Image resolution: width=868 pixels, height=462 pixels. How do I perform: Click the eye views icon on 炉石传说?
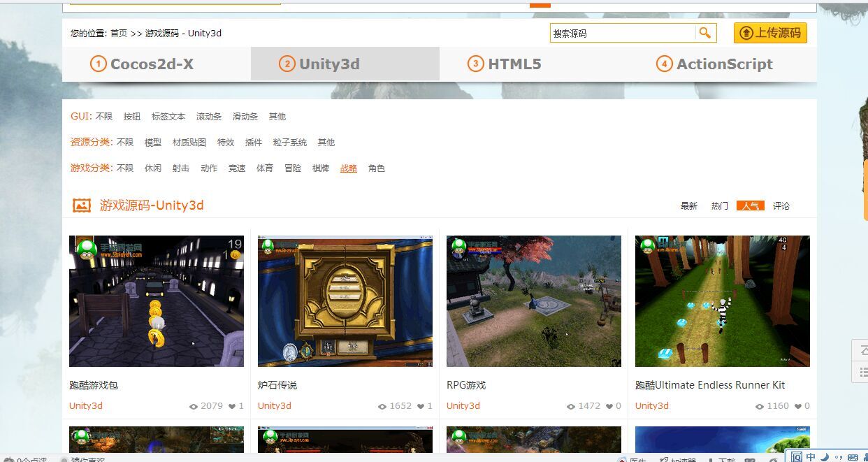[x=382, y=406]
